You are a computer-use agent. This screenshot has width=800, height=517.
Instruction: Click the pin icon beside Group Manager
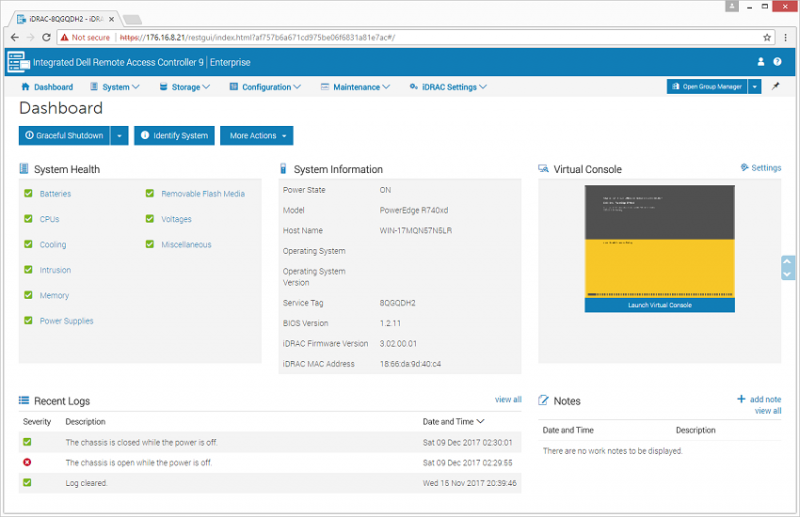pos(776,87)
